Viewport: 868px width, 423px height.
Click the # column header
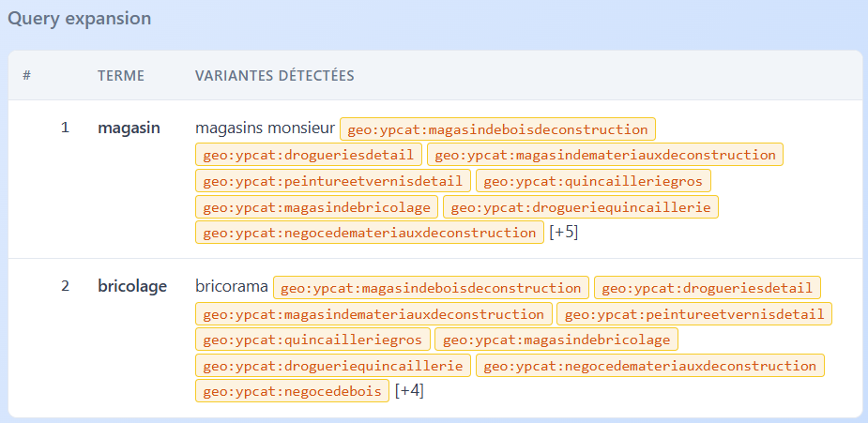[x=27, y=75]
